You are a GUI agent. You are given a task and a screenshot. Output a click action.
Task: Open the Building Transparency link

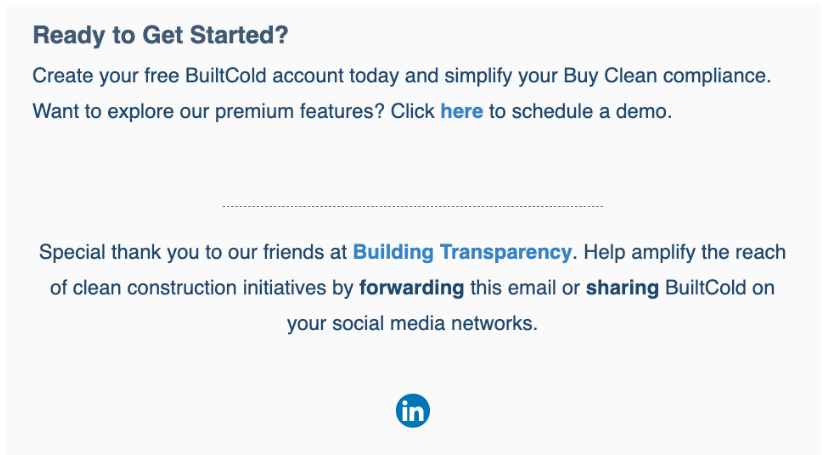[x=462, y=252]
